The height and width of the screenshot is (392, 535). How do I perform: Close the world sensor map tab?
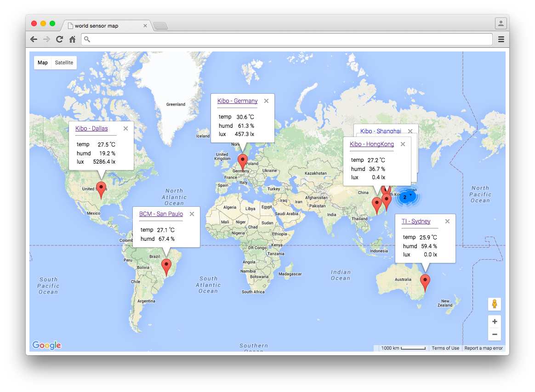(x=145, y=26)
